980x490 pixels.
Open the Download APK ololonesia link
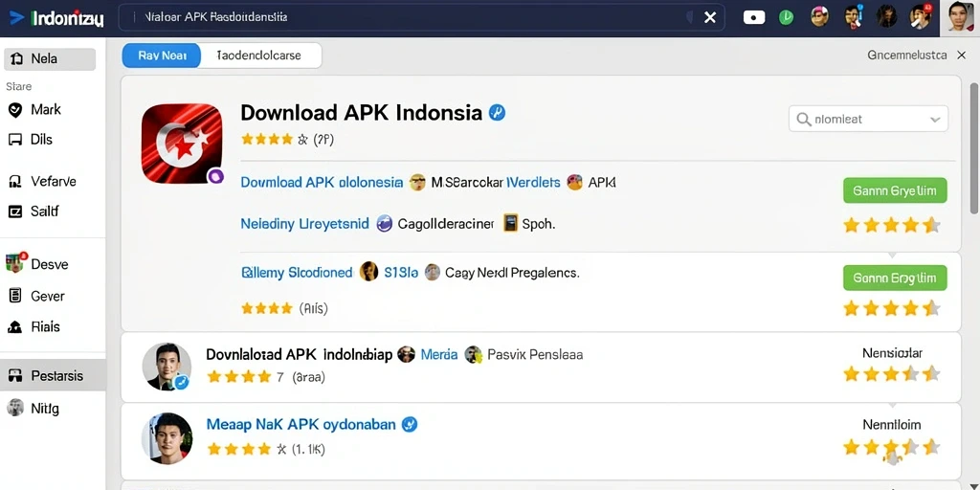coord(322,183)
